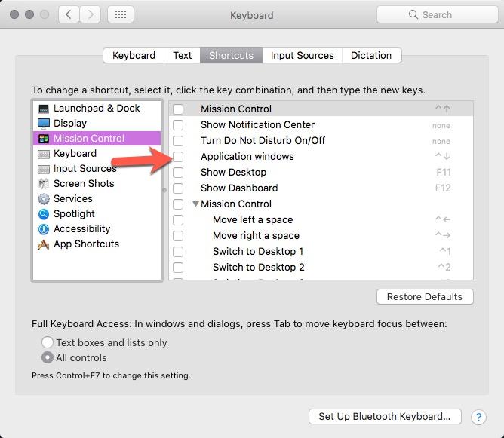Enable the Application windows checkbox
Image resolution: width=504 pixels, height=438 pixels.
click(178, 157)
